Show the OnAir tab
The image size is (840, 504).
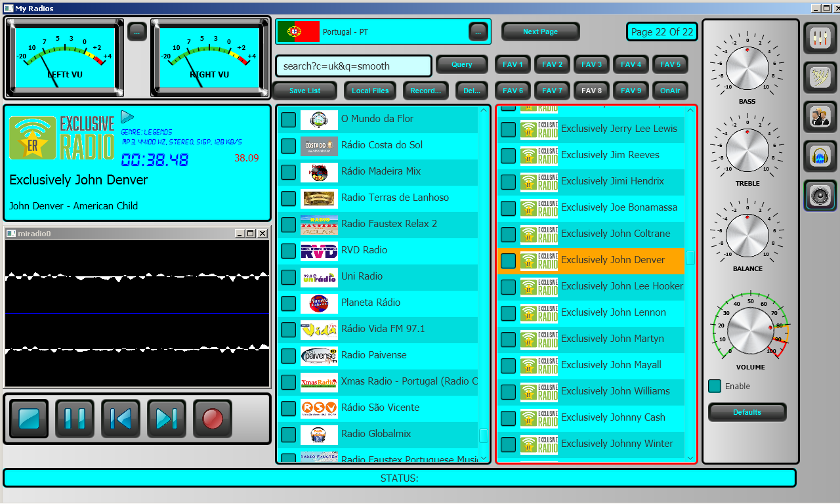tap(670, 91)
